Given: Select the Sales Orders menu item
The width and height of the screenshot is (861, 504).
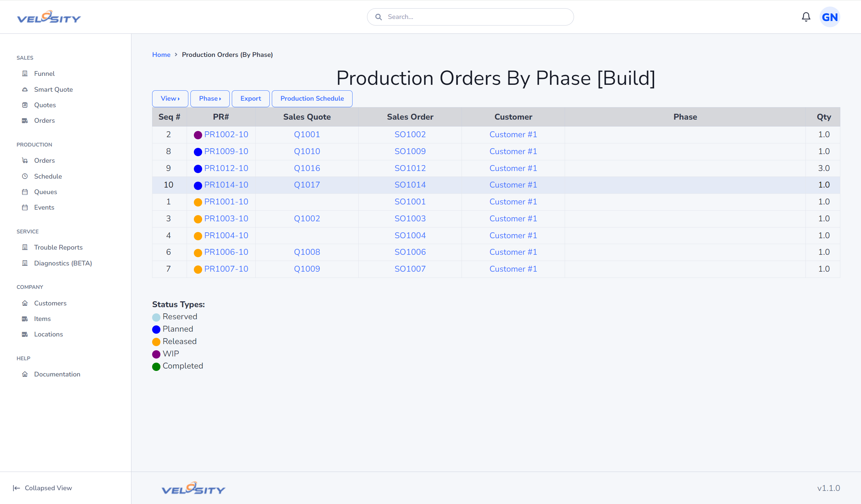Looking at the screenshot, I should point(44,121).
